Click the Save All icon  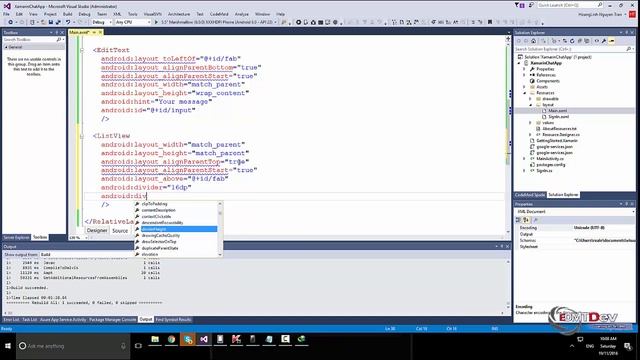coord(58,22)
